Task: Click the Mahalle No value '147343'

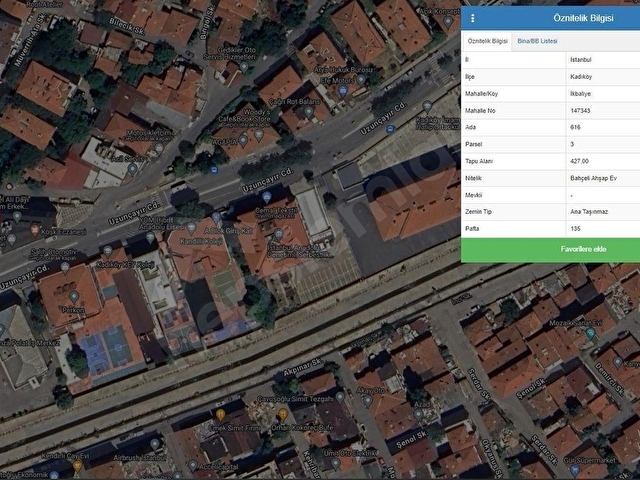Action: tap(580, 111)
